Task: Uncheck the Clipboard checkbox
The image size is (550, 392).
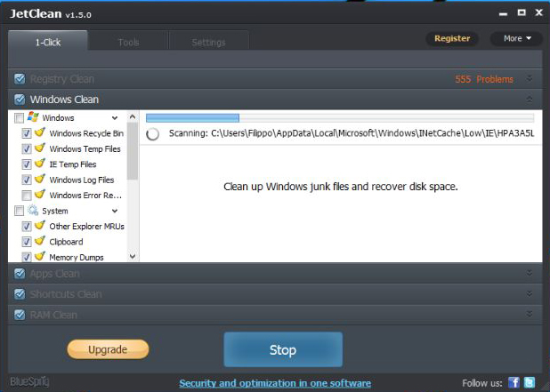Action: pos(27,242)
